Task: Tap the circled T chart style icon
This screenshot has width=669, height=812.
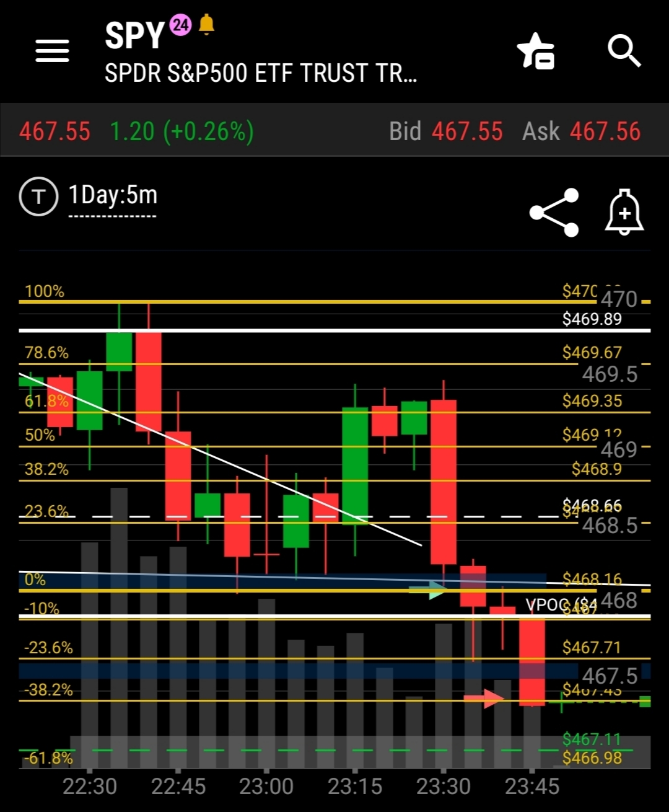Action: point(38,196)
